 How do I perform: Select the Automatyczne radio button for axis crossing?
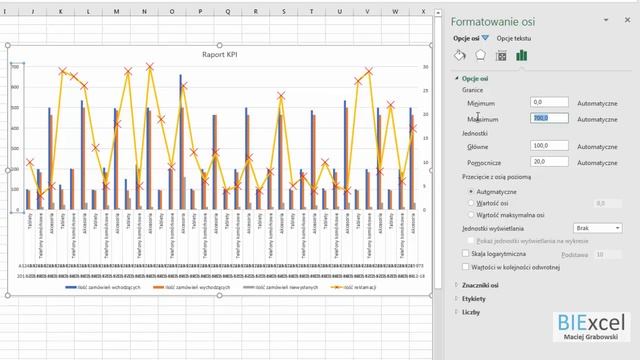(x=471, y=191)
